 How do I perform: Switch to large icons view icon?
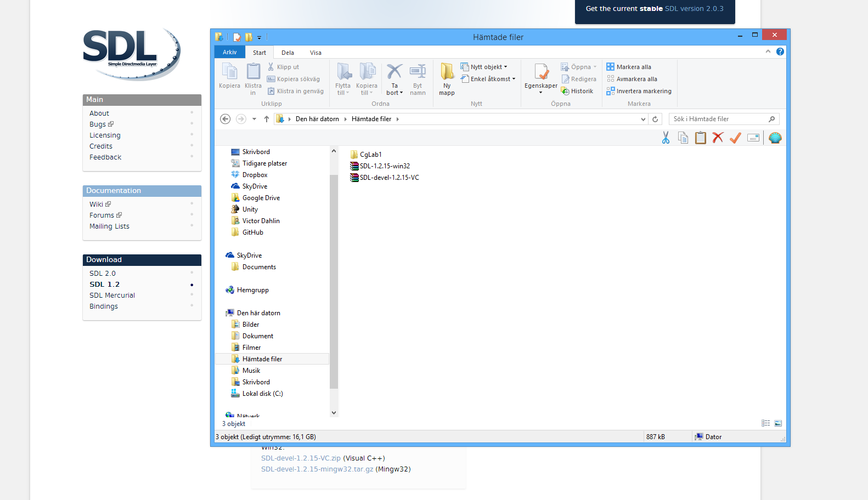click(778, 423)
